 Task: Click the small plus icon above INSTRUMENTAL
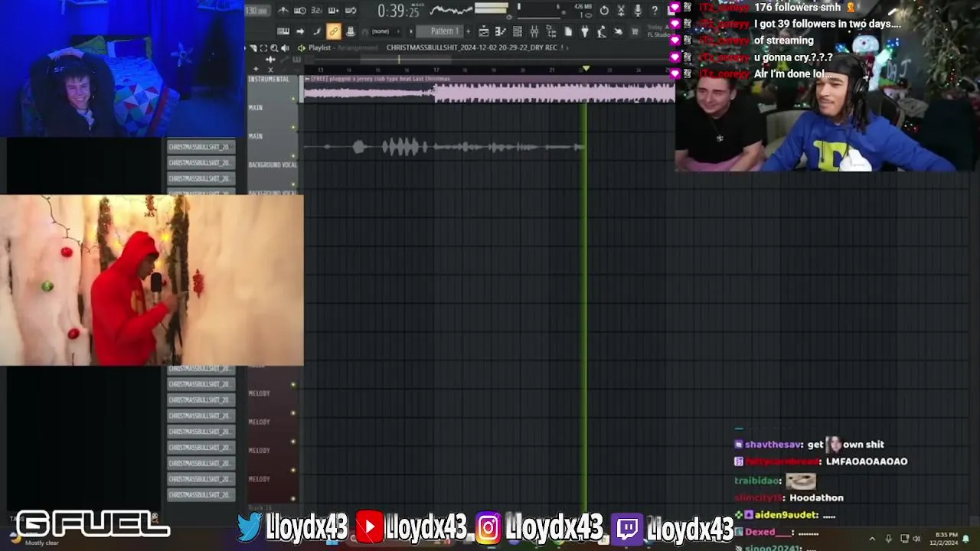click(x=256, y=70)
